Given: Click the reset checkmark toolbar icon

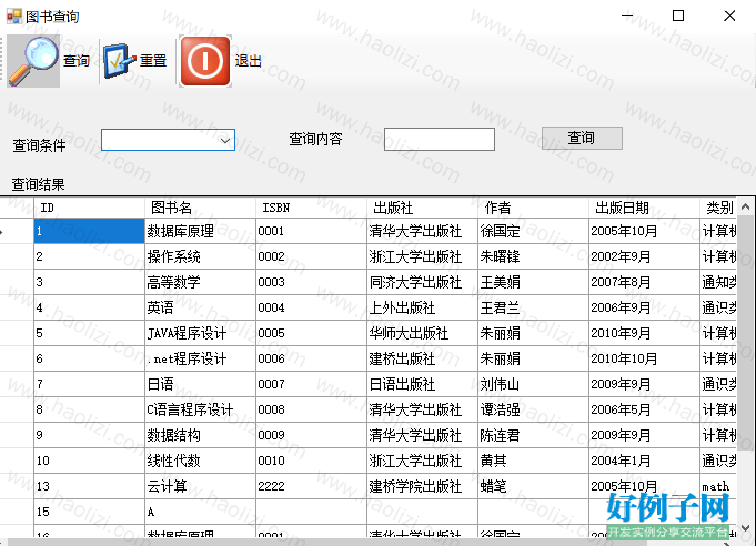Looking at the screenshot, I should click(x=119, y=61).
